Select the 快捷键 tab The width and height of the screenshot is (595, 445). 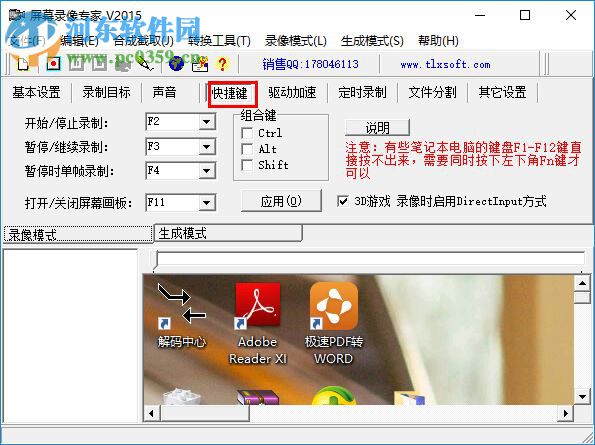[230, 93]
